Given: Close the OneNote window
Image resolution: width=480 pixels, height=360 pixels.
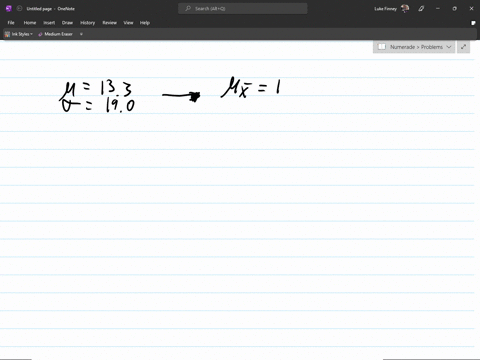Looking at the screenshot, I should click(471, 9).
